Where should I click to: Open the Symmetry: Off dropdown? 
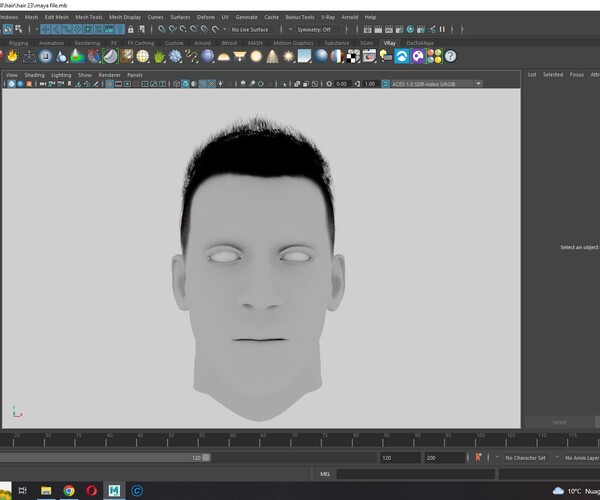pos(317,29)
